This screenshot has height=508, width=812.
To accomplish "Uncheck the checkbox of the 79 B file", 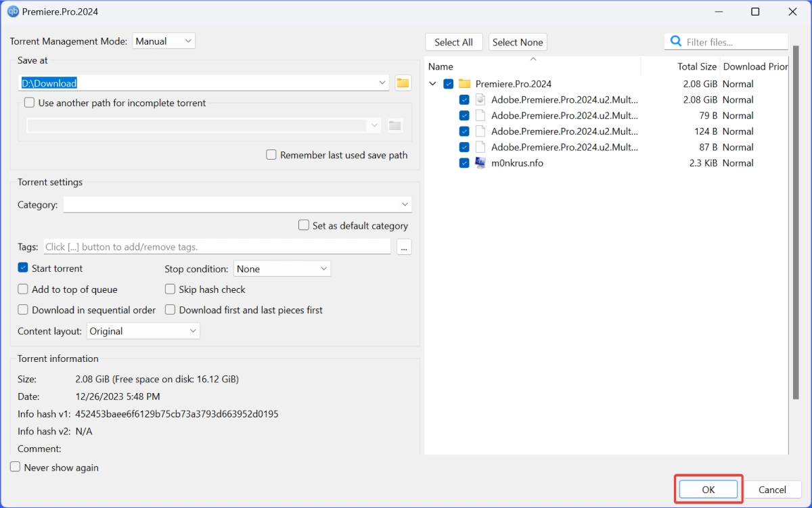I will (464, 116).
